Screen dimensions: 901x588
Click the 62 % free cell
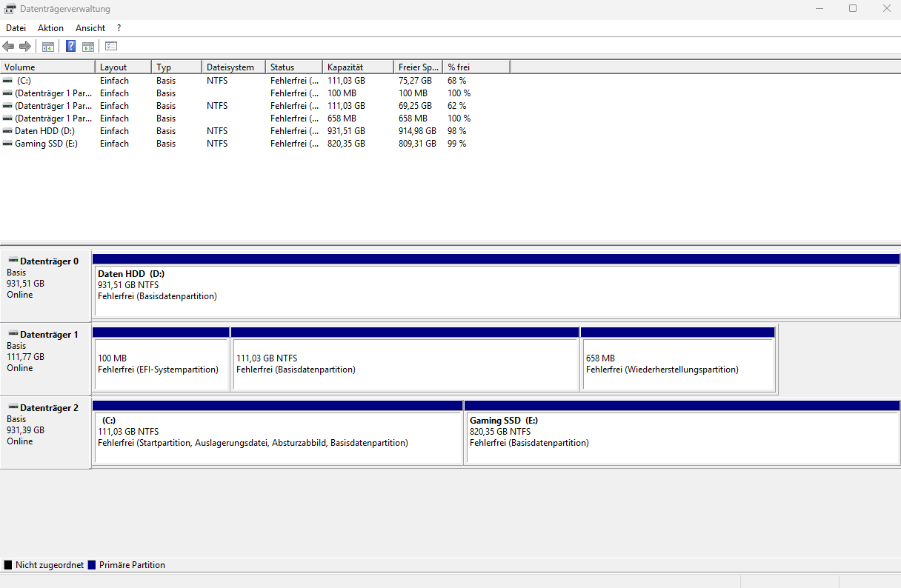[457, 106]
